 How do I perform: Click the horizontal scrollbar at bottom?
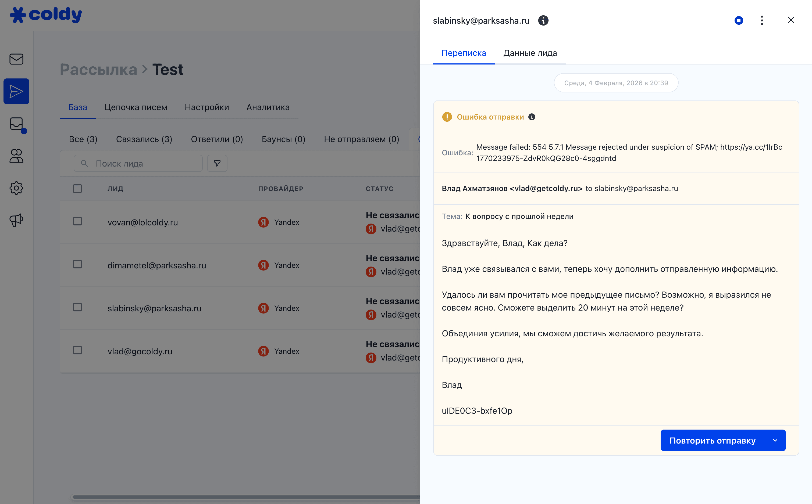(245, 497)
